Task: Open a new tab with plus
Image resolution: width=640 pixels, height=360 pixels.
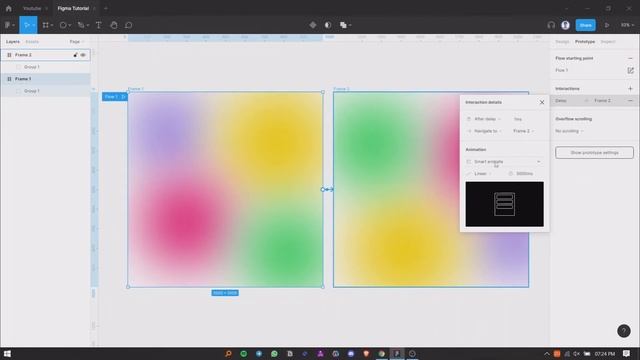Action: 106,8
